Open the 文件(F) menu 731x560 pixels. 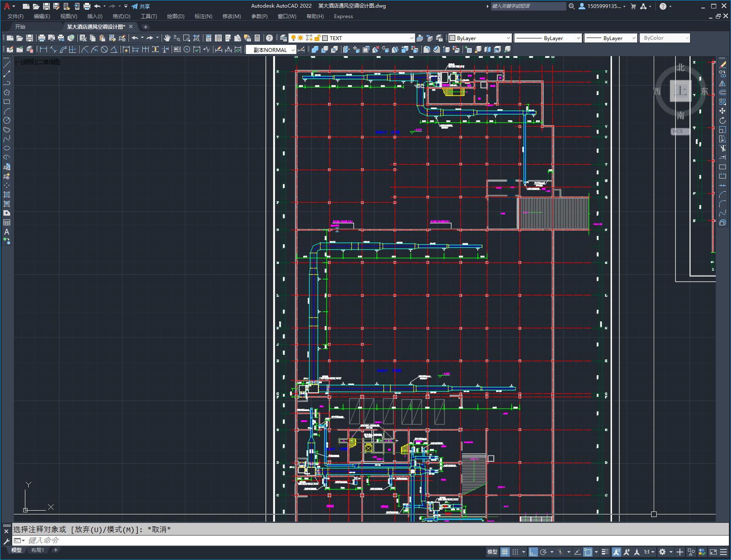pos(16,16)
